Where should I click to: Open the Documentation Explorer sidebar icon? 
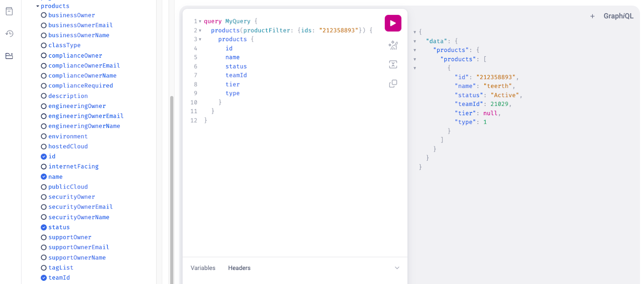click(9, 11)
